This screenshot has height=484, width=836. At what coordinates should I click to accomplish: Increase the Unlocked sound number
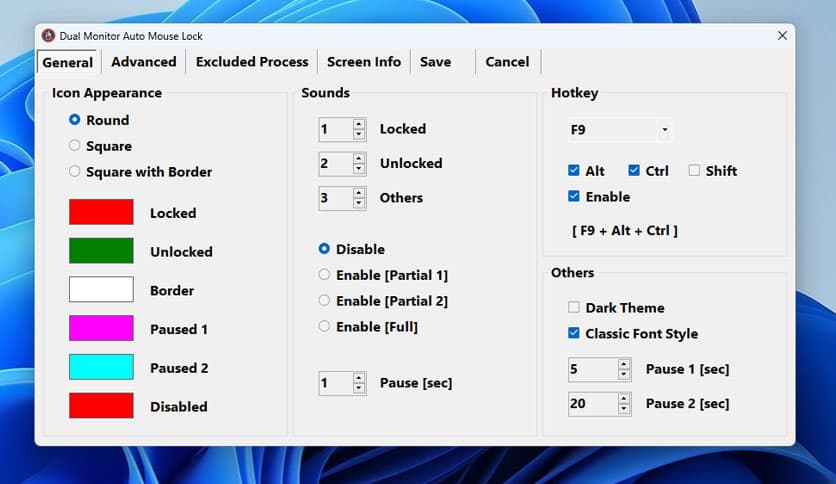[x=359, y=158]
